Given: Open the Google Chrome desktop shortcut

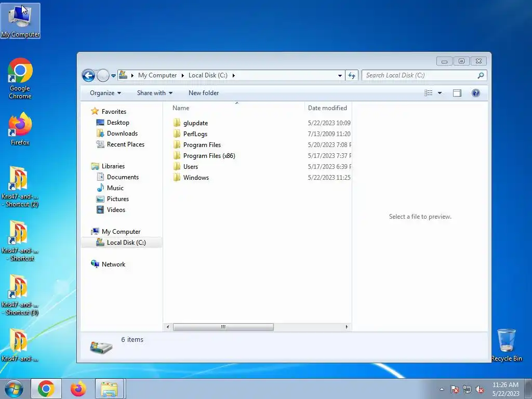Looking at the screenshot, I should click(20, 79).
